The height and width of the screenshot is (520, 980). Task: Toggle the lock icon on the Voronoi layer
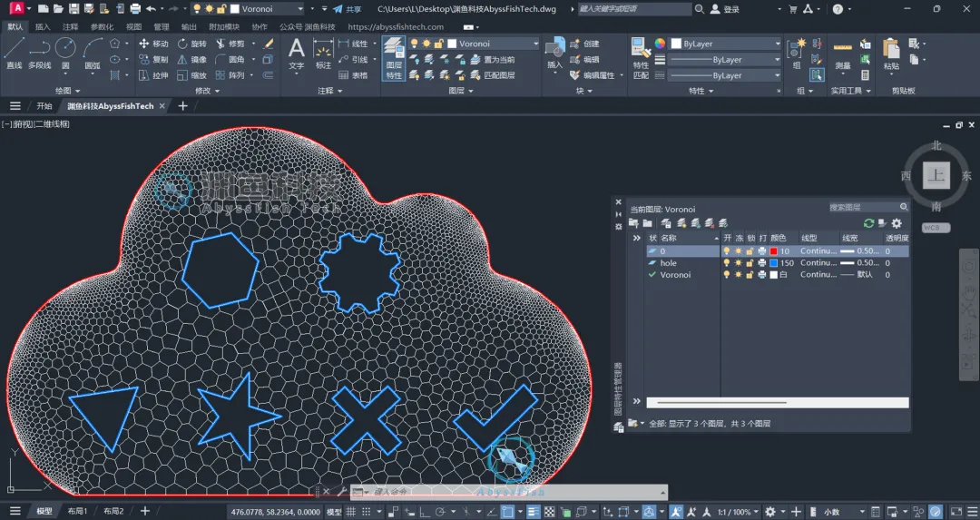[750, 275]
